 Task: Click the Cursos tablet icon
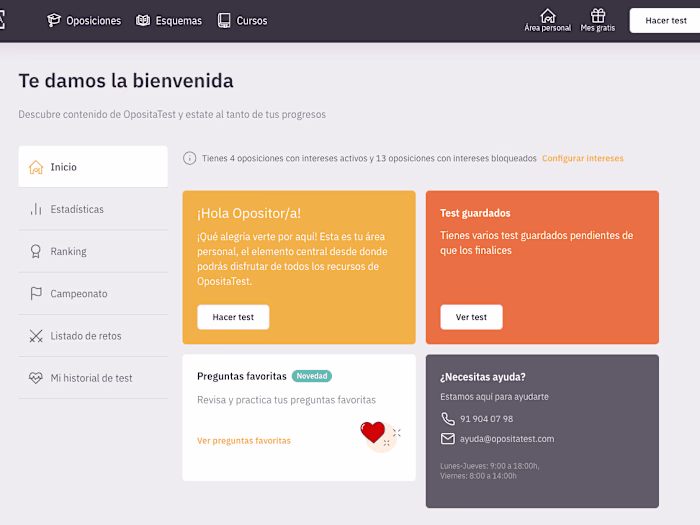click(x=224, y=20)
